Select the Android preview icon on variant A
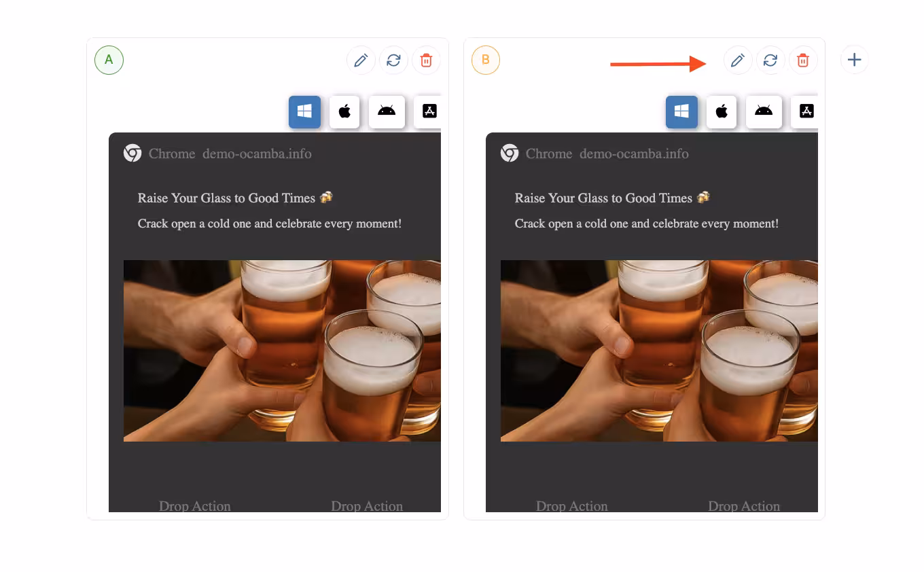The height and width of the screenshot is (572, 924). 387,111
